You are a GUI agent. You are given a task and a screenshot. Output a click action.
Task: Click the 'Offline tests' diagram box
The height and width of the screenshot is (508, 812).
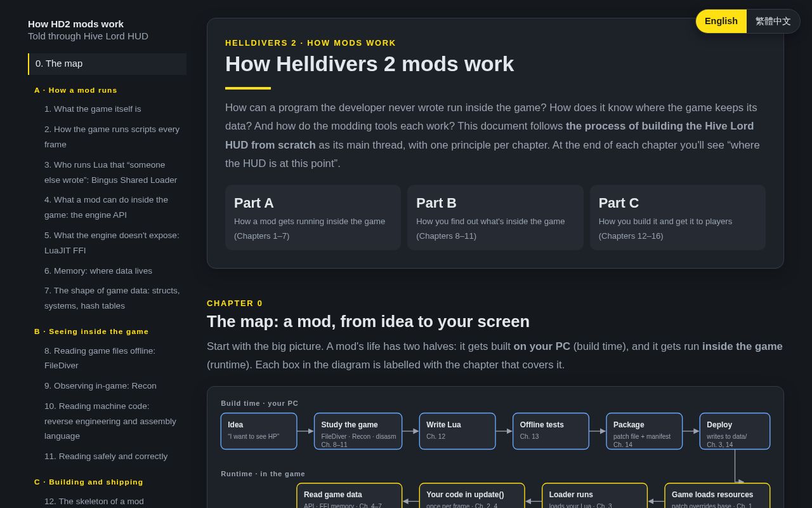click(551, 431)
